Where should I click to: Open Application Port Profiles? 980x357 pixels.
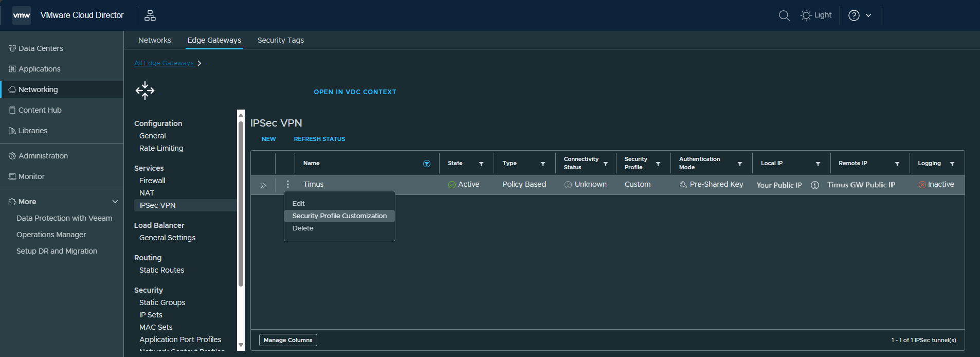point(180,340)
